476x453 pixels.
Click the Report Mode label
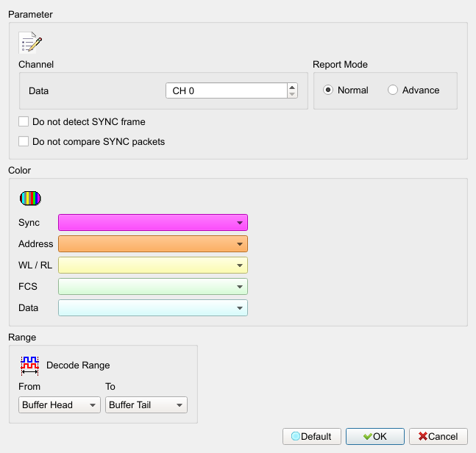340,65
